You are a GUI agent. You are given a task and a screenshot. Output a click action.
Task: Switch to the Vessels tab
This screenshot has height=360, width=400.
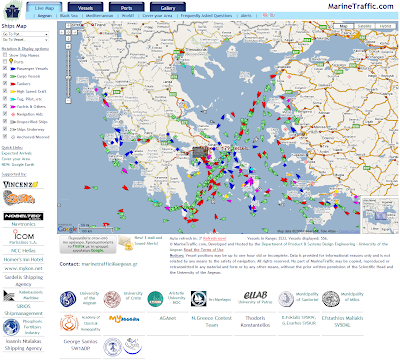pyautogui.click(x=85, y=8)
